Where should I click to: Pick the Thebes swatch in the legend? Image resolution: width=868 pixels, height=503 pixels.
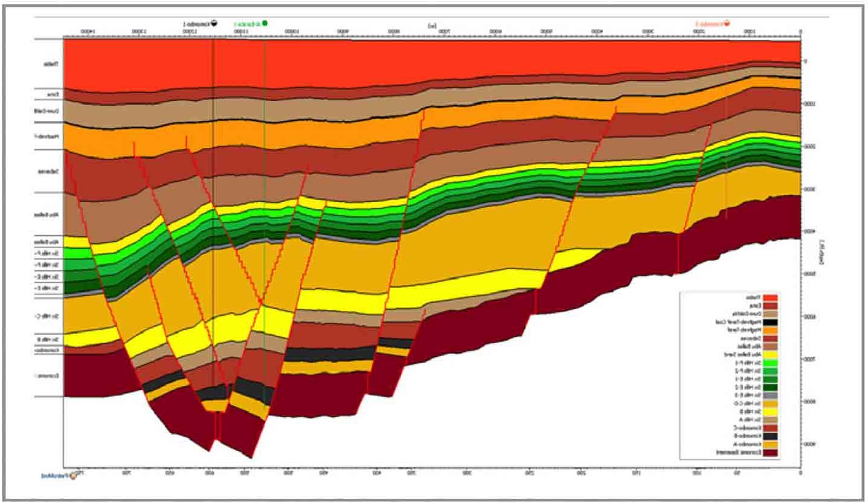(x=770, y=298)
